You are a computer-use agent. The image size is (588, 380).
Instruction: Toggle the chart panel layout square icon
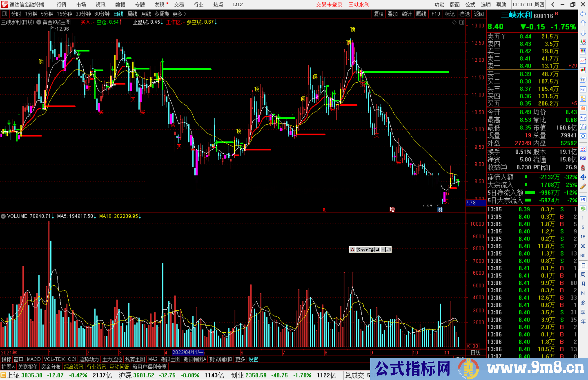point(462,22)
